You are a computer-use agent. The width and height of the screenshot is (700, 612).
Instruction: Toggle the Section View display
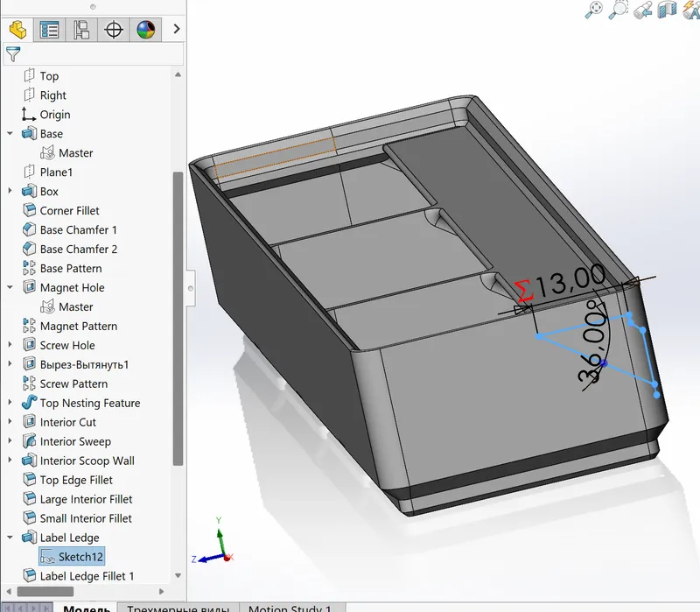point(666,11)
